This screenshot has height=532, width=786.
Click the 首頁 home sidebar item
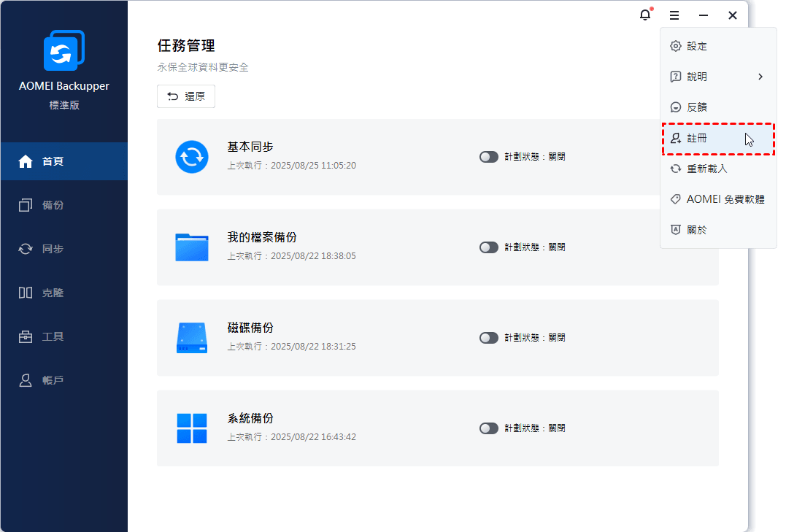tap(64, 161)
